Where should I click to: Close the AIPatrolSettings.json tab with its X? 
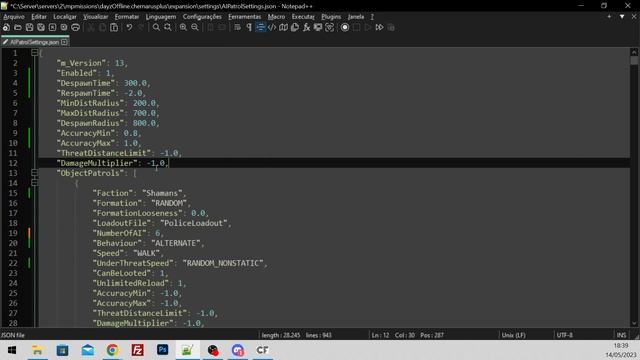pyautogui.click(x=64, y=42)
